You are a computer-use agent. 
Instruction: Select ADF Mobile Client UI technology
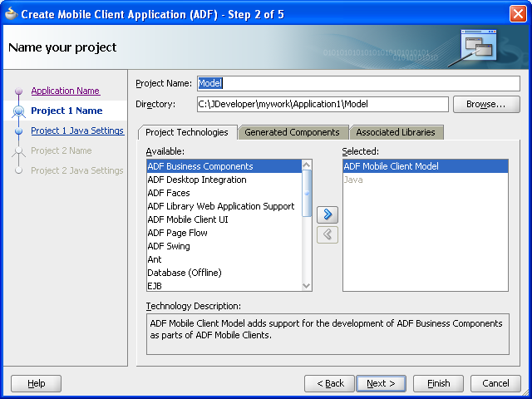[224, 219]
